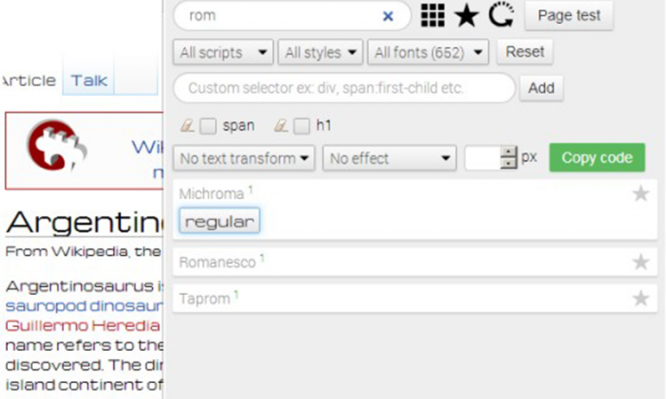Open the sauropod dinosaur link

coord(84,306)
